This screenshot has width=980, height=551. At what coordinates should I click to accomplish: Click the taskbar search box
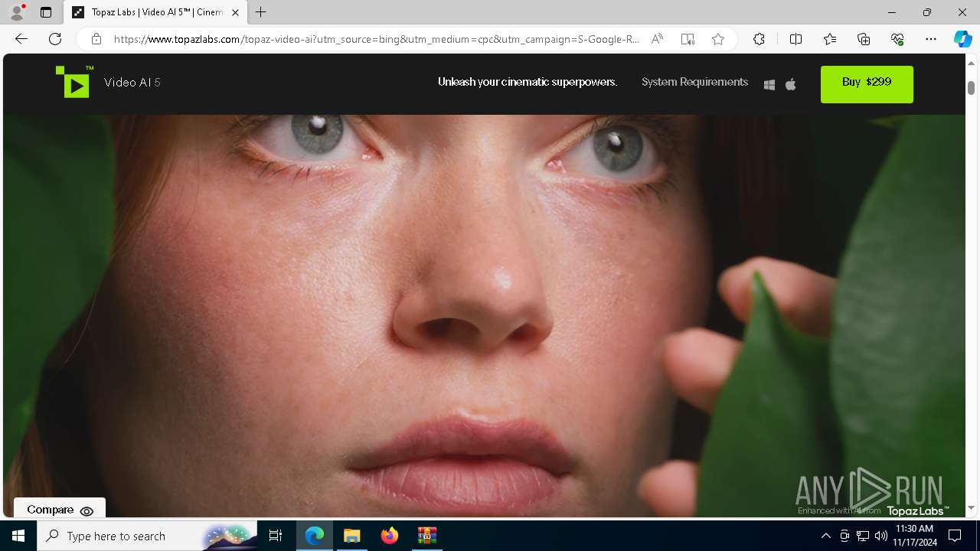click(147, 536)
